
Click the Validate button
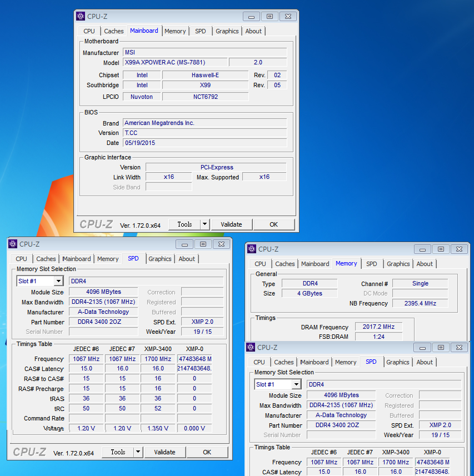(x=232, y=224)
